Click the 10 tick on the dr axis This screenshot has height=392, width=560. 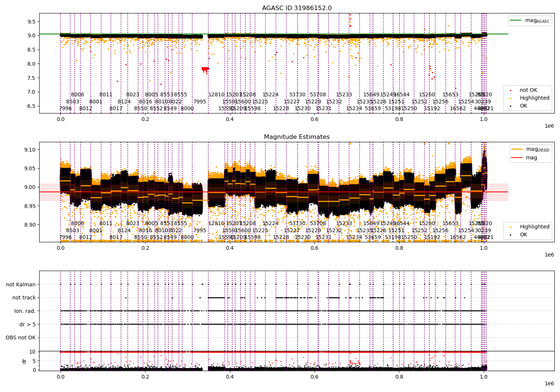tap(32, 352)
